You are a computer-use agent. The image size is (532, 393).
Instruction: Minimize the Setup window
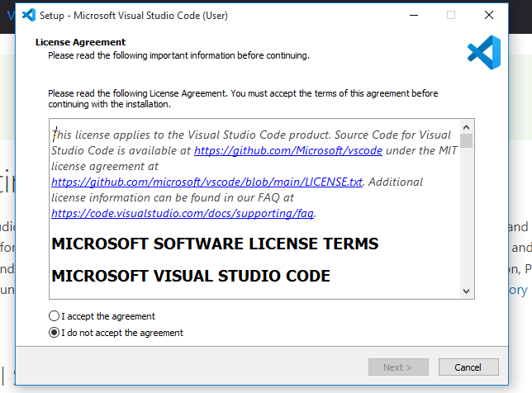pos(414,15)
